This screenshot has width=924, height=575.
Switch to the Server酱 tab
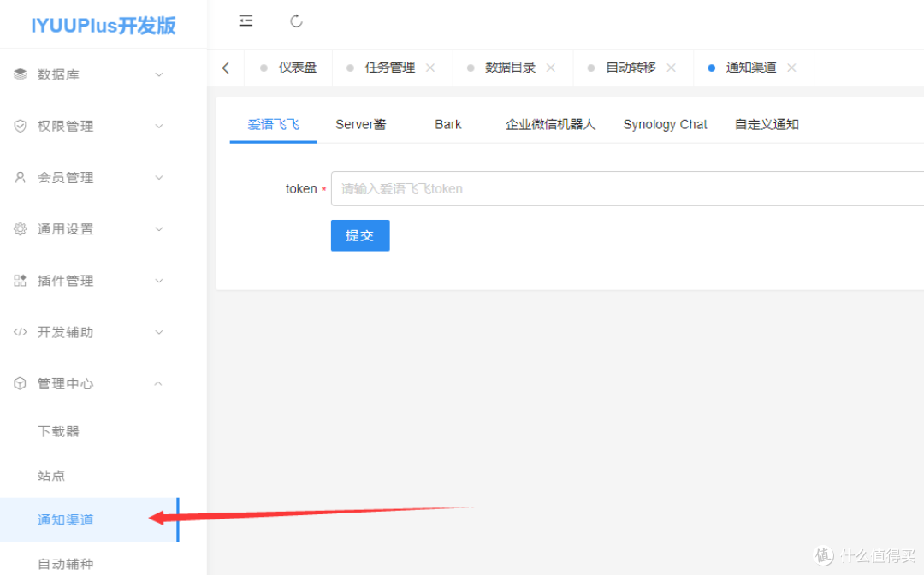coord(360,124)
